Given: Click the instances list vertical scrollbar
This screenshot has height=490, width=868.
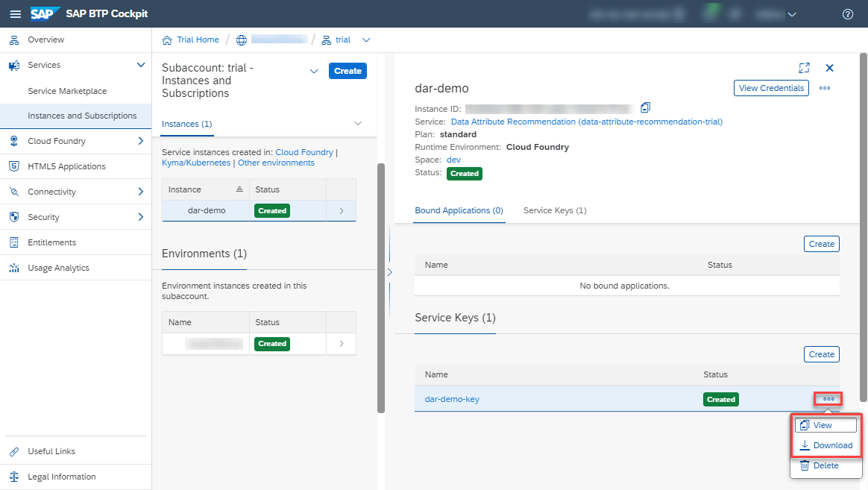Looking at the screenshot, I should (381, 288).
